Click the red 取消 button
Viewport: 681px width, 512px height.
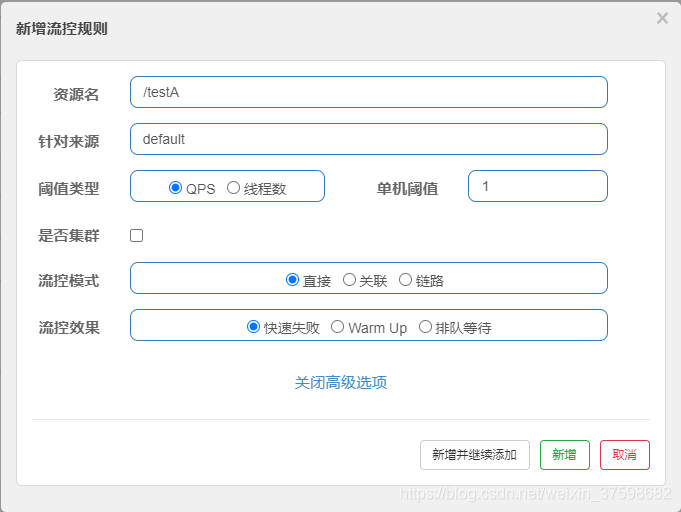coord(625,455)
